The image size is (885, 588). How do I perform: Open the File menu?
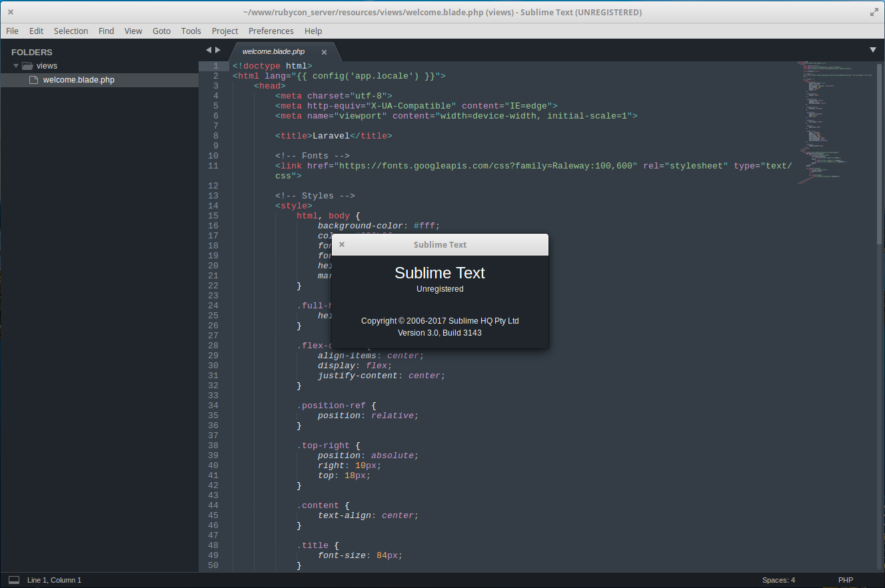[12, 31]
